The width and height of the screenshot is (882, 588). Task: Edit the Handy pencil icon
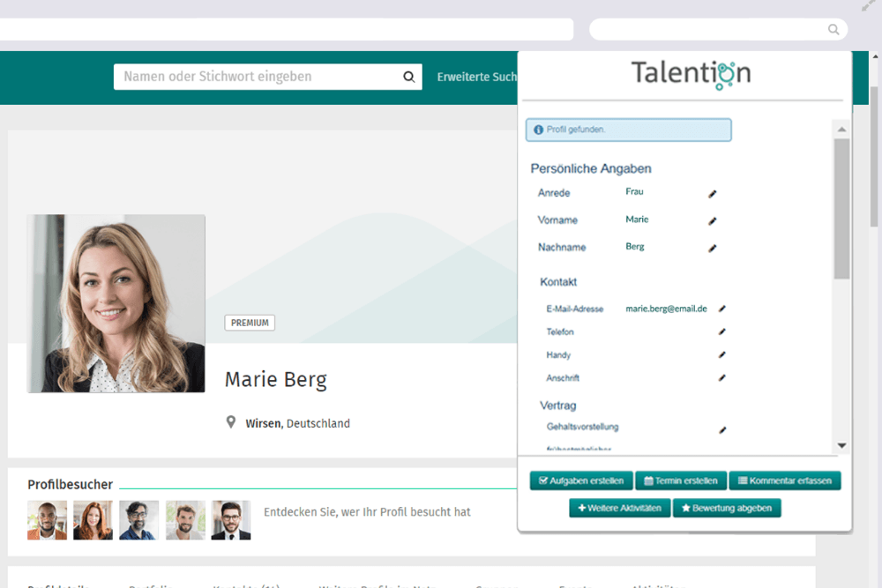point(722,354)
